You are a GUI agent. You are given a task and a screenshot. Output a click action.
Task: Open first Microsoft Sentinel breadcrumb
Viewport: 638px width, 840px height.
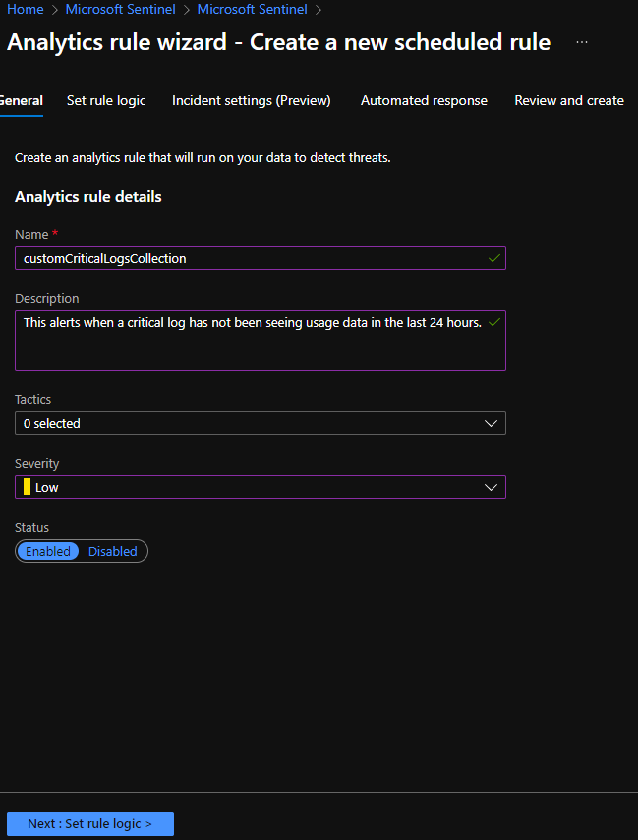point(121,9)
